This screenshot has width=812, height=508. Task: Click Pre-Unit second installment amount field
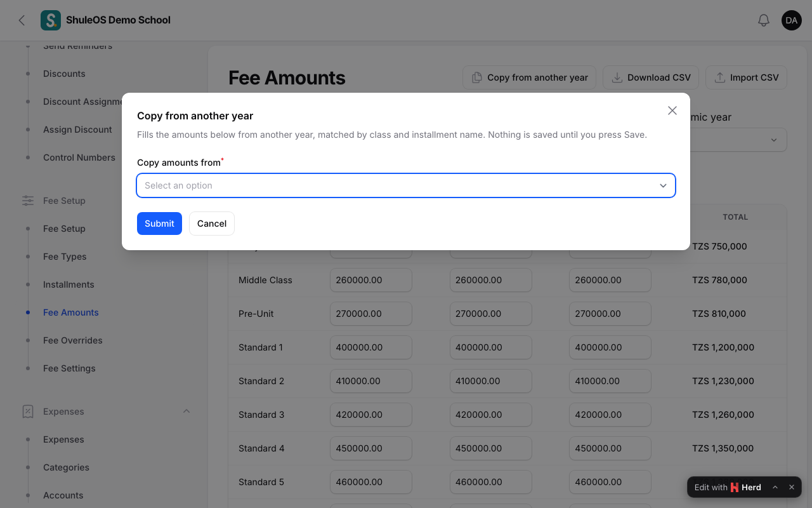[491, 314]
